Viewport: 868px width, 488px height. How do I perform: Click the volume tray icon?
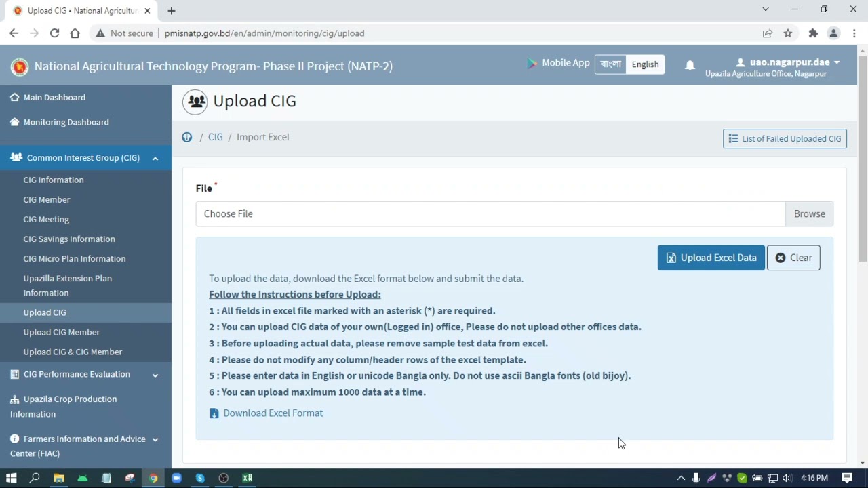click(x=787, y=478)
